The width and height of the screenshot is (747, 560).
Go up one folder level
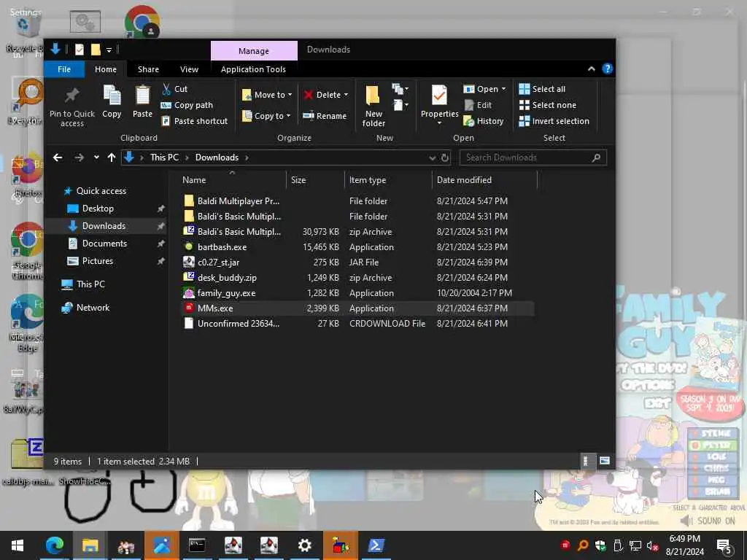pyautogui.click(x=112, y=157)
